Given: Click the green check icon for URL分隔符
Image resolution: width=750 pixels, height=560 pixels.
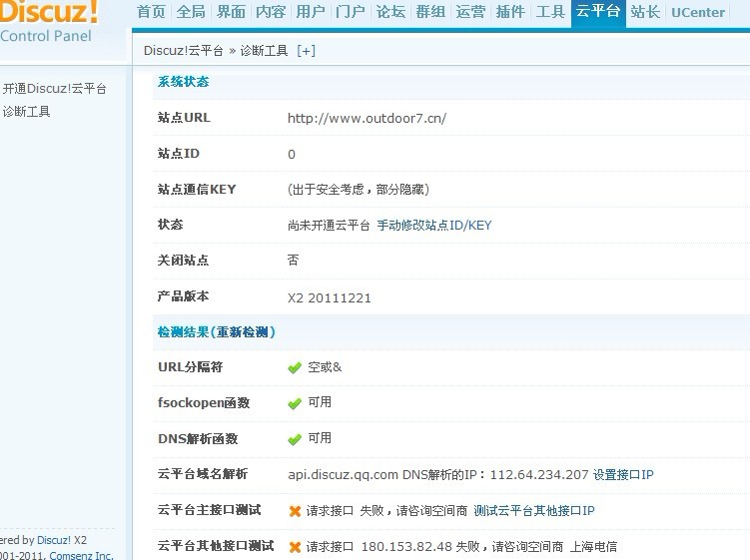Looking at the screenshot, I should 295,367.
